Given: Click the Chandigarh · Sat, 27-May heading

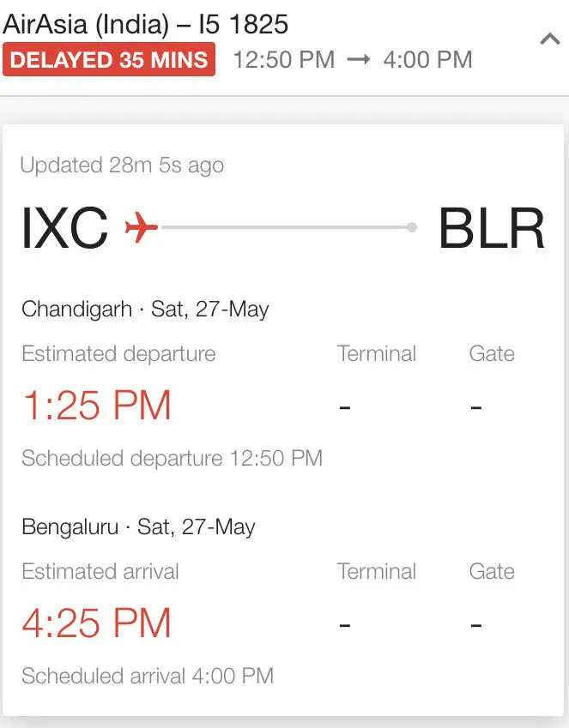Looking at the screenshot, I should coord(145,310).
